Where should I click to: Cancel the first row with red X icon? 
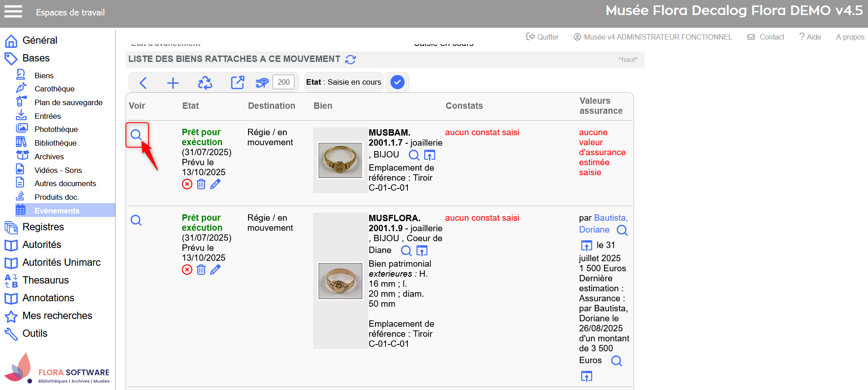click(187, 184)
